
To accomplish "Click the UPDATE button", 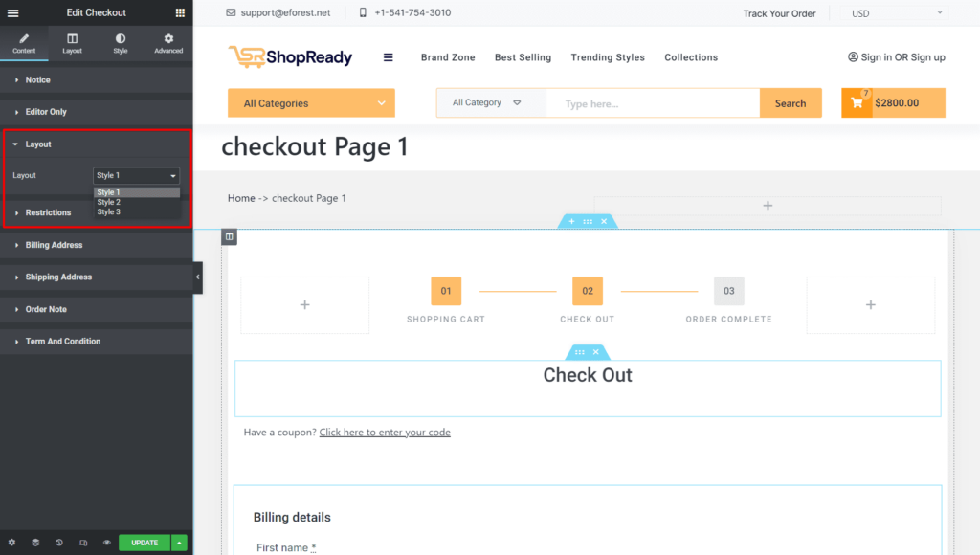I will coord(145,543).
